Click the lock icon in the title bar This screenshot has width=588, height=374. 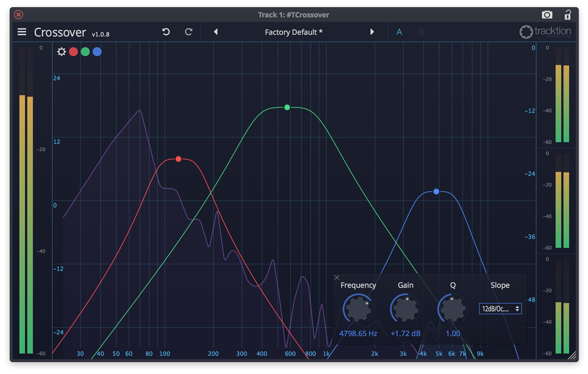click(567, 15)
